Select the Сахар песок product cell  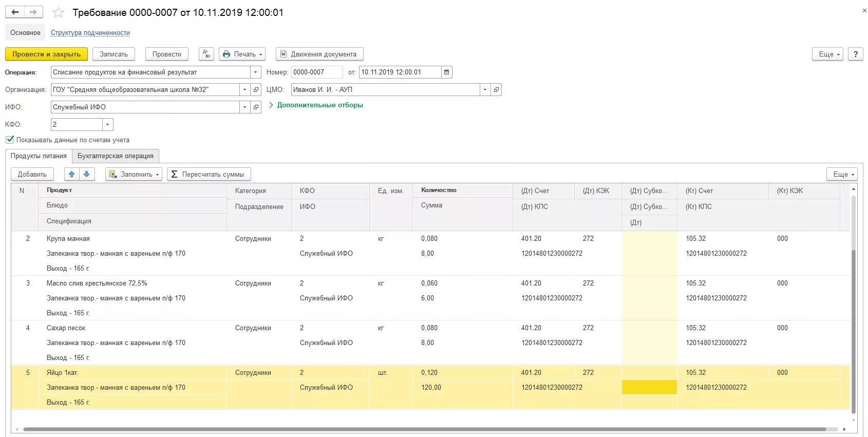coord(133,328)
